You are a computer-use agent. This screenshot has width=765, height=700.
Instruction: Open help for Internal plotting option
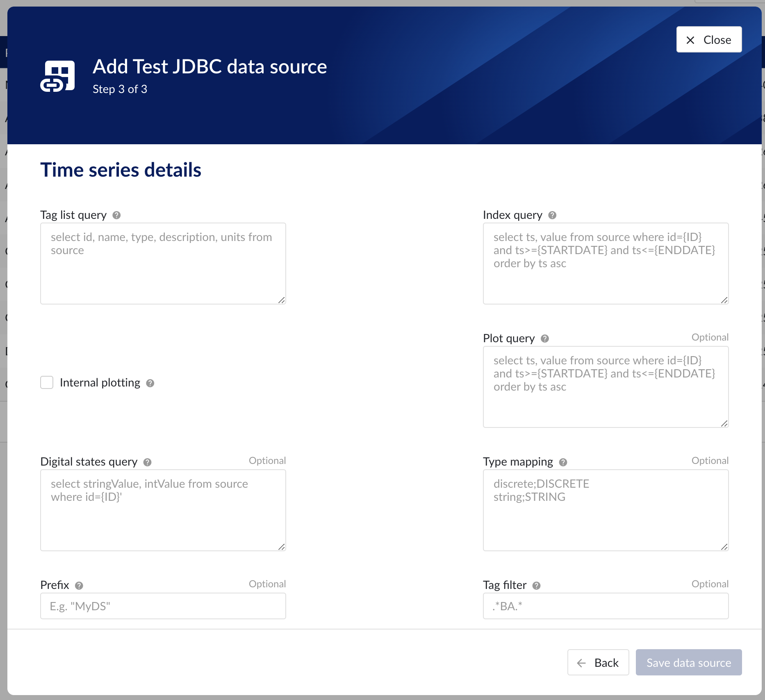pos(150,383)
